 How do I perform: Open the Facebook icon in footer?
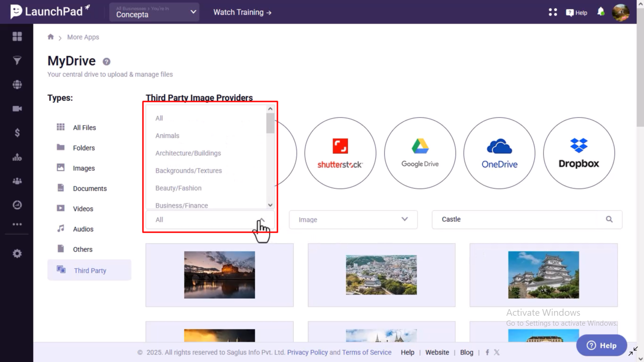click(487, 352)
